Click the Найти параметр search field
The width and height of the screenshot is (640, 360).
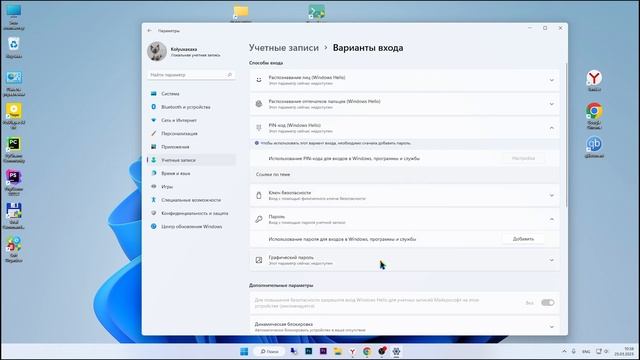click(191, 75)
